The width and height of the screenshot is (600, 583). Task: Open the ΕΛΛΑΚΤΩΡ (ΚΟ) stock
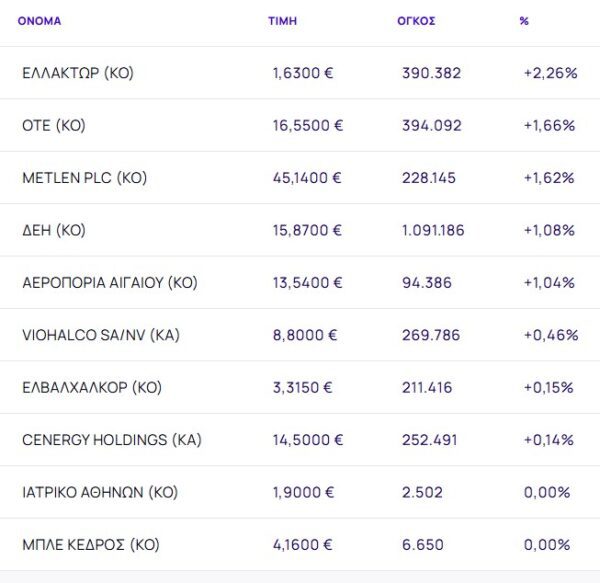point(78,73)
